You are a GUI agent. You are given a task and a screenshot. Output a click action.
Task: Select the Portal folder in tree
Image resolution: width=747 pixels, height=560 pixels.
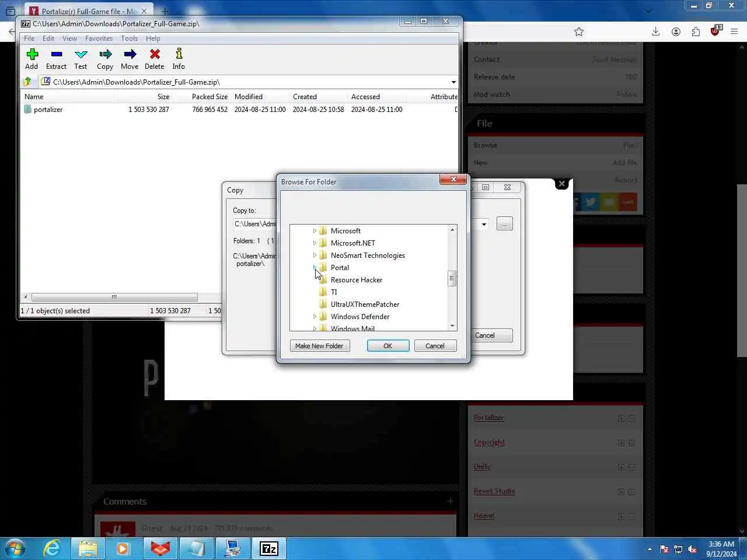(340, 268)
